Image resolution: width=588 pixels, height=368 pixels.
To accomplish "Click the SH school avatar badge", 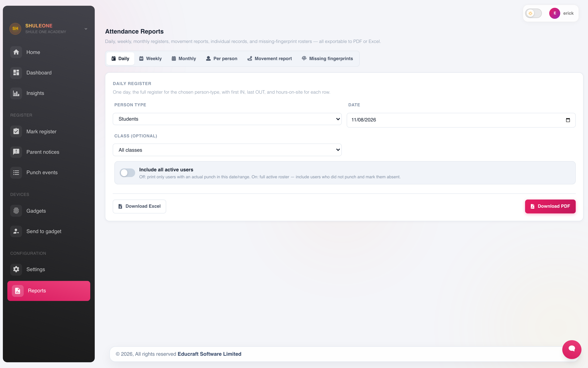I will (x=15, y=29).
